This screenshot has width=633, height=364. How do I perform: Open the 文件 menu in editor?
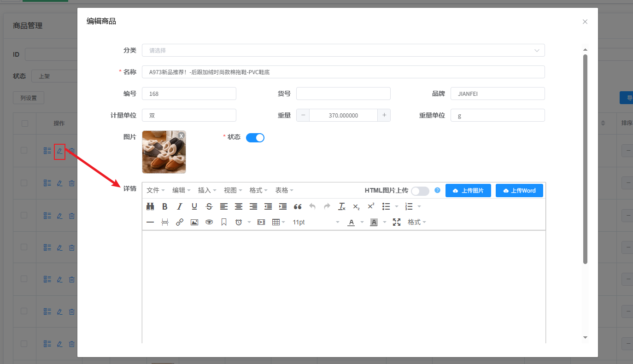coord(156,190)
